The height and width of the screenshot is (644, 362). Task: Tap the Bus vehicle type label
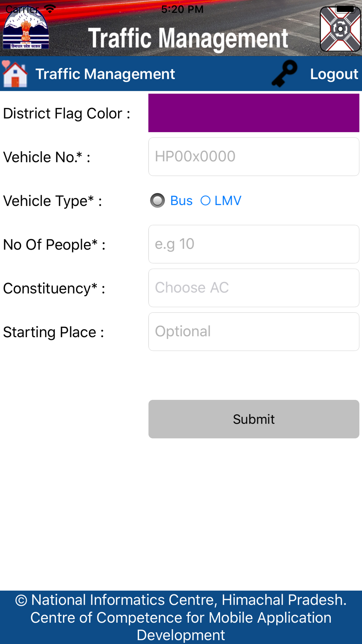tap(181, 201)
